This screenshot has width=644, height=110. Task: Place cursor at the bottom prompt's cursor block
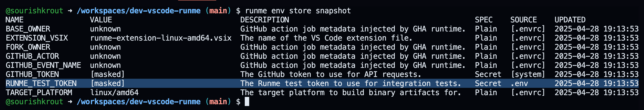(x=247, y=102)
